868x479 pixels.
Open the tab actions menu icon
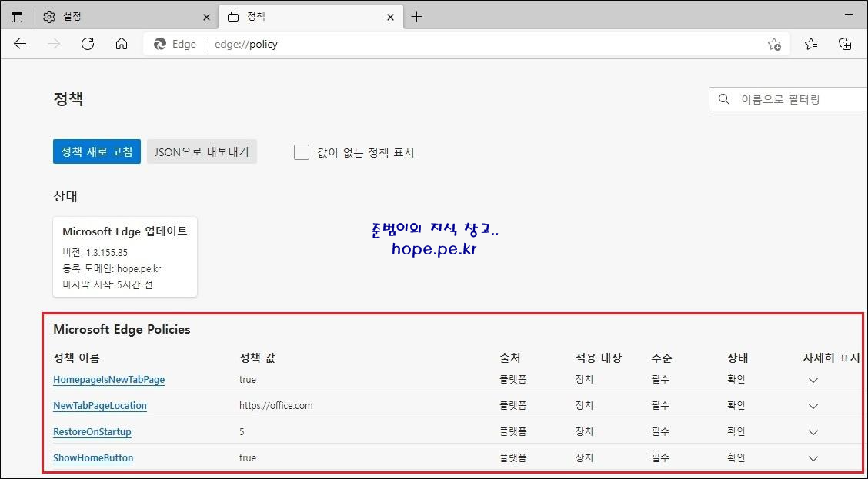pos(17,17)
